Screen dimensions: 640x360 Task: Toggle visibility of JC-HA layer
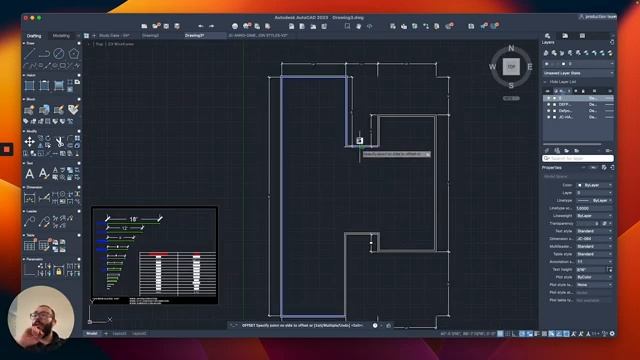549,117
